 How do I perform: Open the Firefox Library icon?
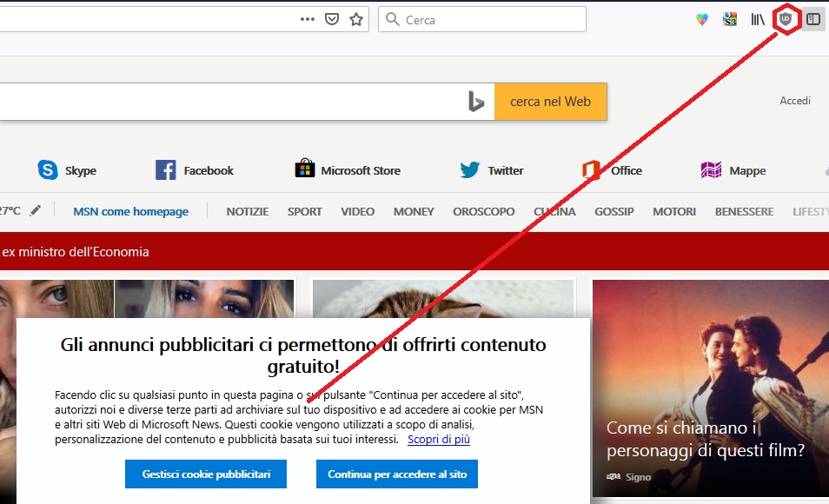[758, 20]
